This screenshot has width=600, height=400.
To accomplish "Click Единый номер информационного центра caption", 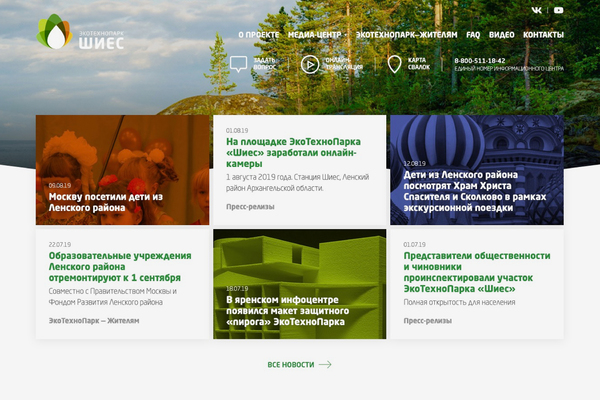I will [509, 69].
